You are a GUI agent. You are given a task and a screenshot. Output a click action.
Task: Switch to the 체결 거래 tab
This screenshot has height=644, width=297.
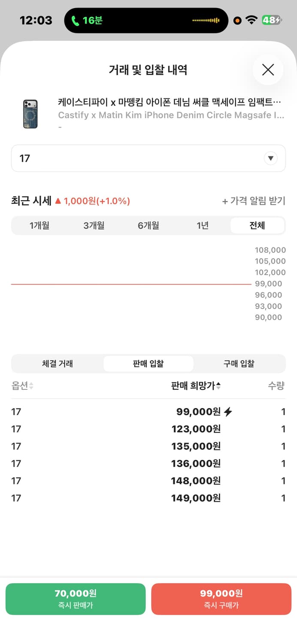click(57, 363)
